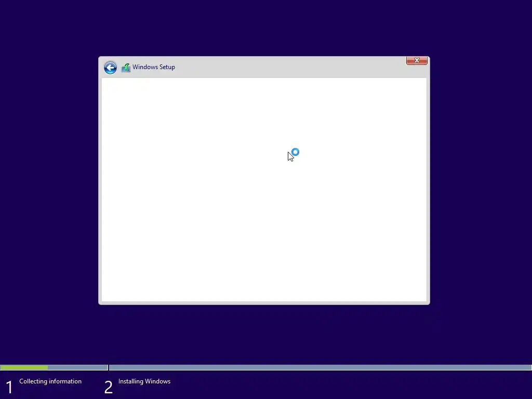The height and width of the screenshot is (399, 532).
Task: Select the Installing Windows step label
Action: tap(144, 381)
